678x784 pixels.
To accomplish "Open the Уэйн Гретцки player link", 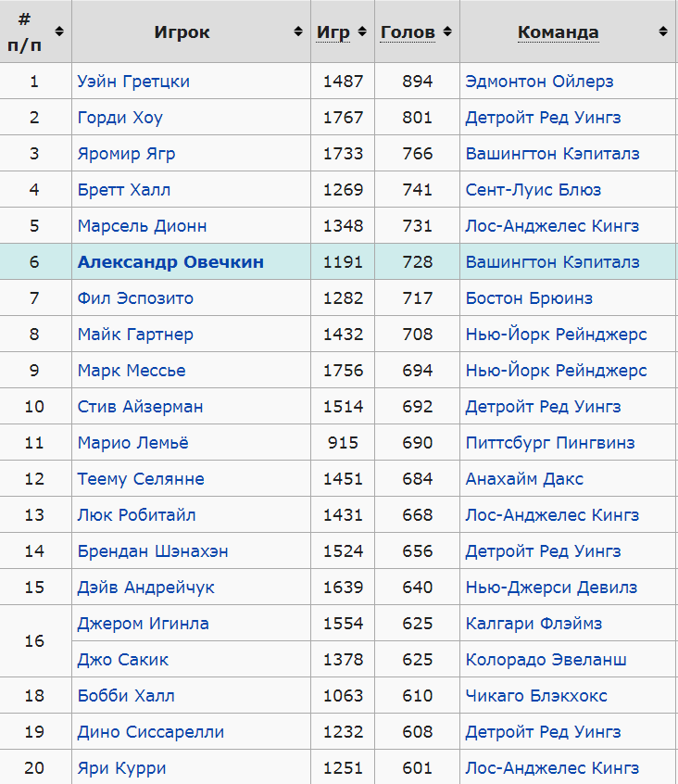I will [x=133, y=81].
